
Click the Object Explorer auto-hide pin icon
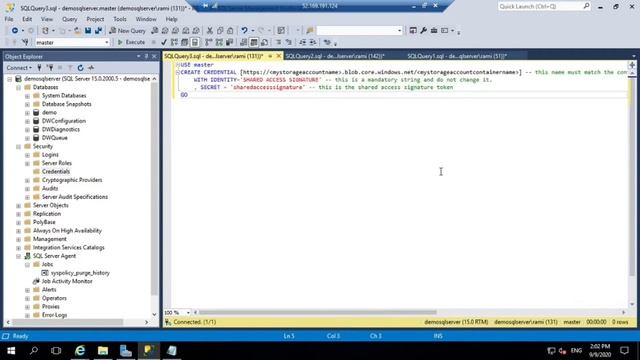point(147,56)
